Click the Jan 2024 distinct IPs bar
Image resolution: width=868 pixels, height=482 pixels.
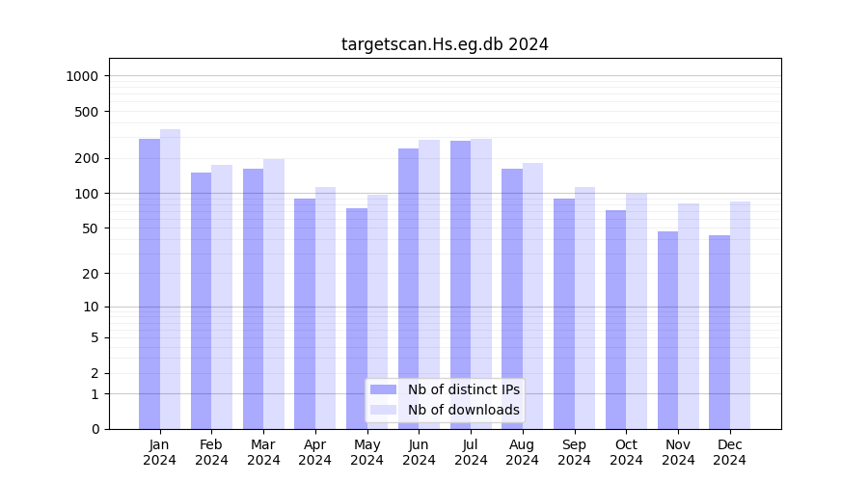[x=149, y=284]
